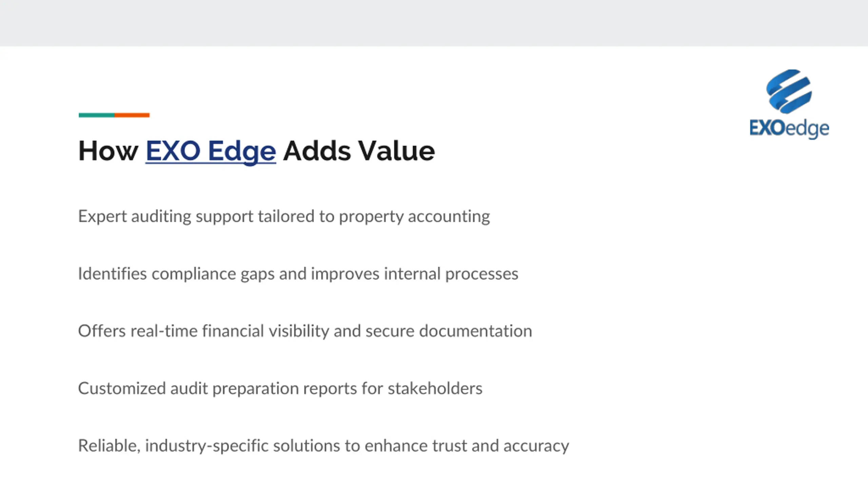Select the "Offers real-time financial visibility" line
Viewport: 868px width, 488px height.
[305, 331]
